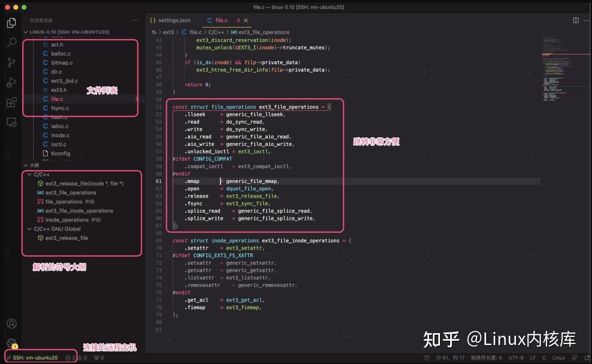Open the UTF-8 encoding selector
Viewport: 592px width, 364px height.
click(x=516, y=357)
